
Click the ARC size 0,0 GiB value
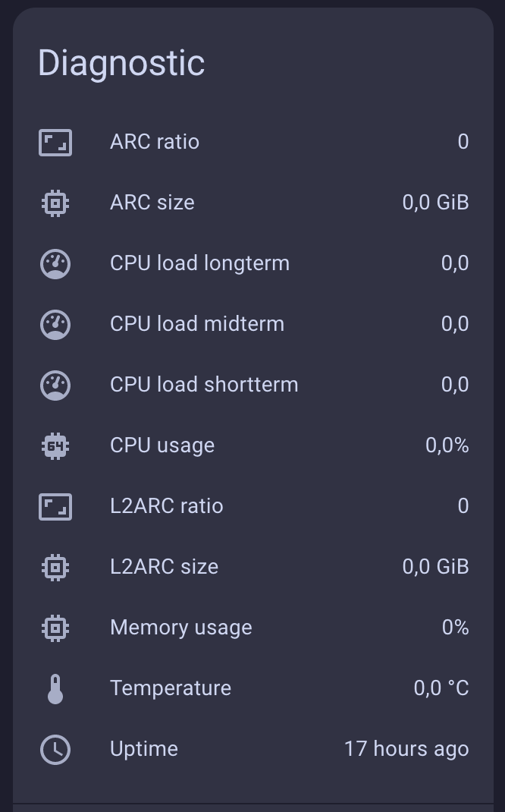[x=435, y=203]
